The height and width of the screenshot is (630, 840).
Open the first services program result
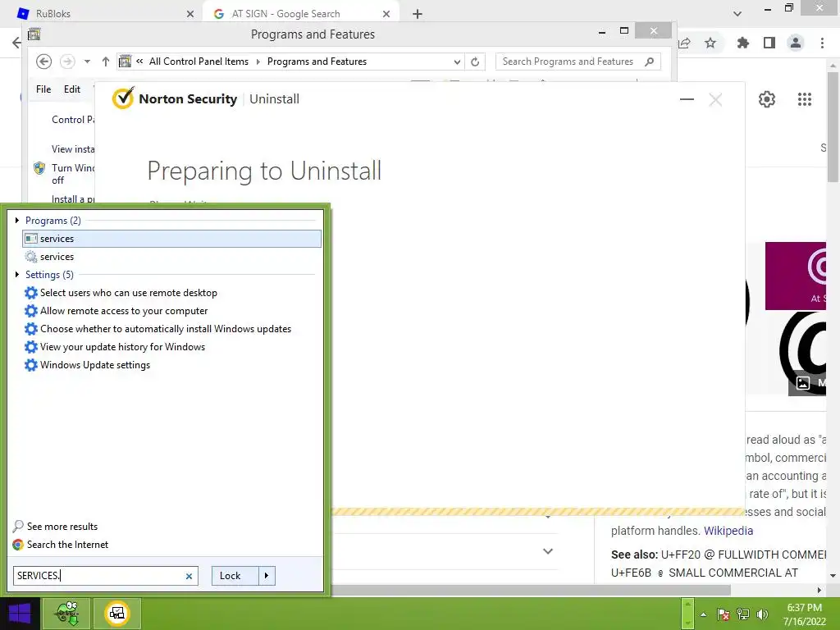[171, 239]
